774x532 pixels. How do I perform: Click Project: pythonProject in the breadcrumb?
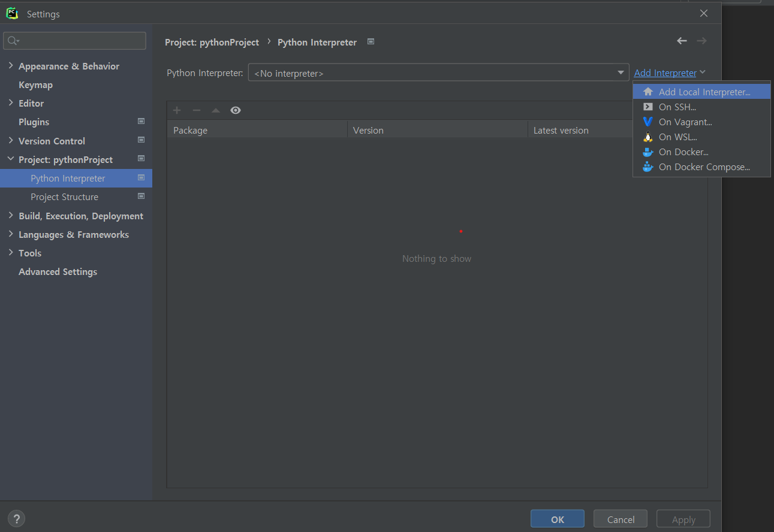tap(212, 43)
